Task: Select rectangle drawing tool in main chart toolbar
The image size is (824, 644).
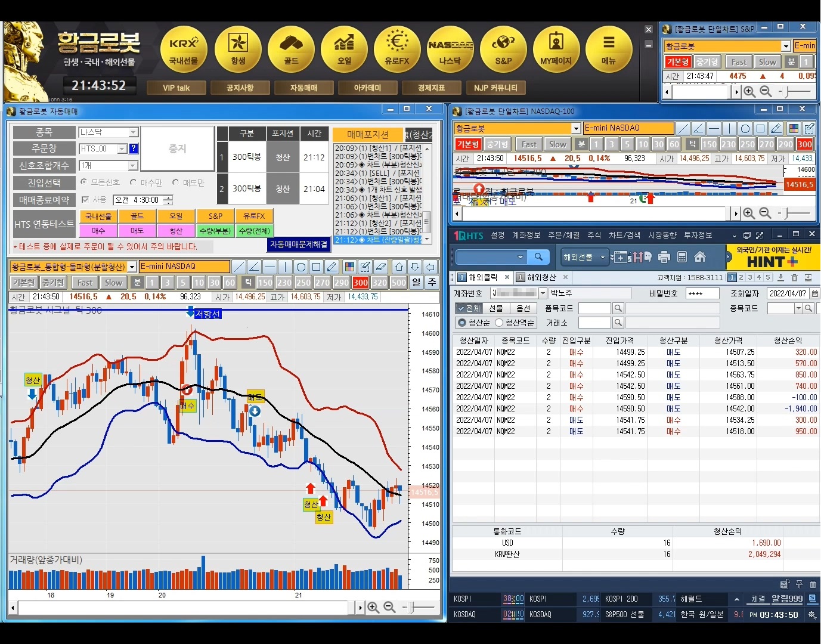Action: pyautogui.click(x=317, y=267)
